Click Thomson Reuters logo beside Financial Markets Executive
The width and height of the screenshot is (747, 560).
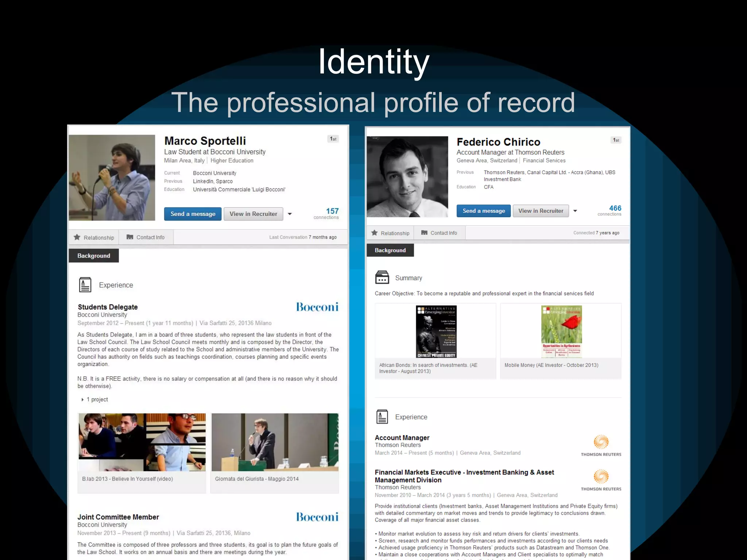(601, 480)
